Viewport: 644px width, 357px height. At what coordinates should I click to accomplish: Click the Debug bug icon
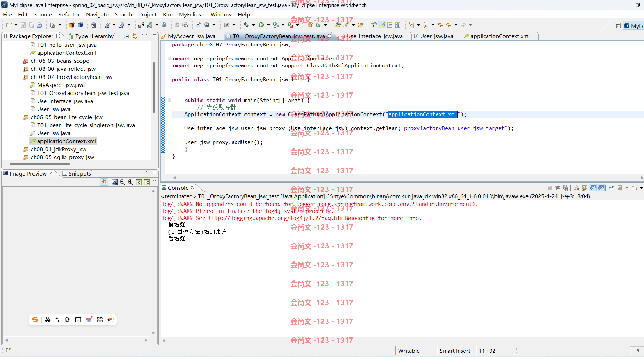(x=247, y=25)
